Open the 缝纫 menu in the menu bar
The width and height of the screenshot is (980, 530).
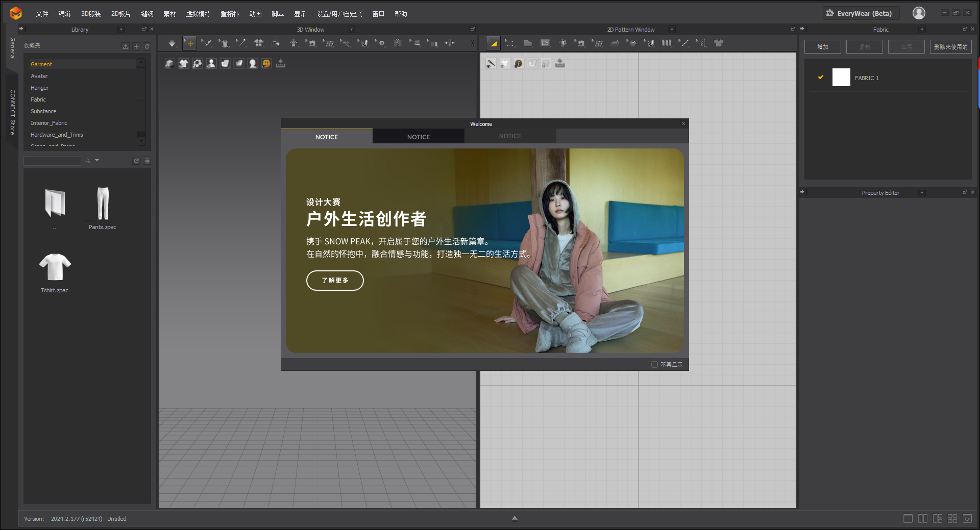147,14
